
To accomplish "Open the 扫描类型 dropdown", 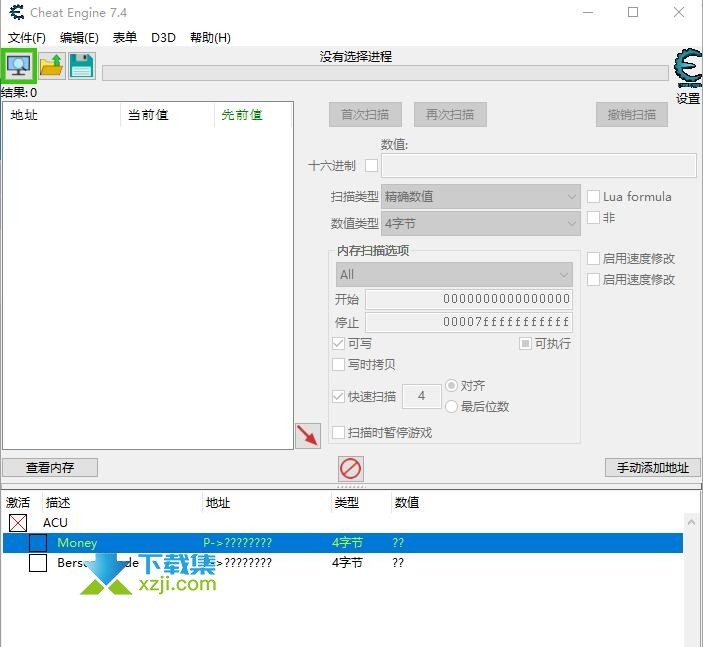I will tap(481, 196).
